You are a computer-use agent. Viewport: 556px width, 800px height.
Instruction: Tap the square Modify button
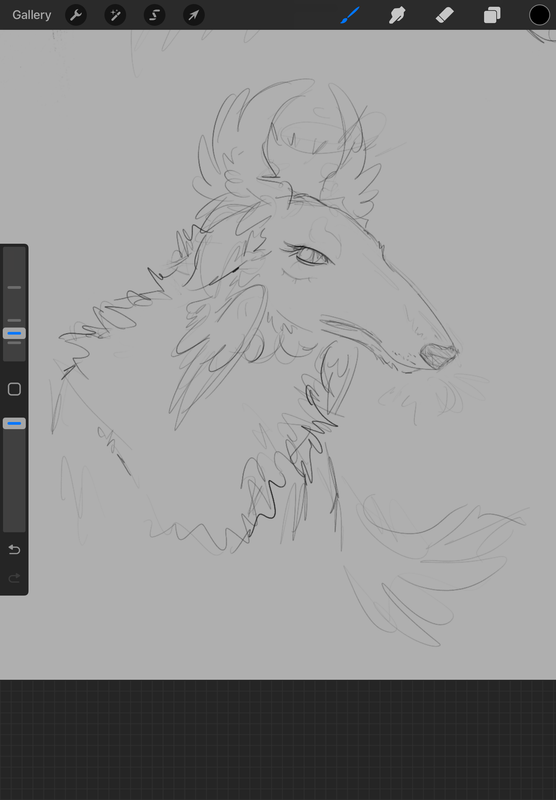click(x=14, y=389)
